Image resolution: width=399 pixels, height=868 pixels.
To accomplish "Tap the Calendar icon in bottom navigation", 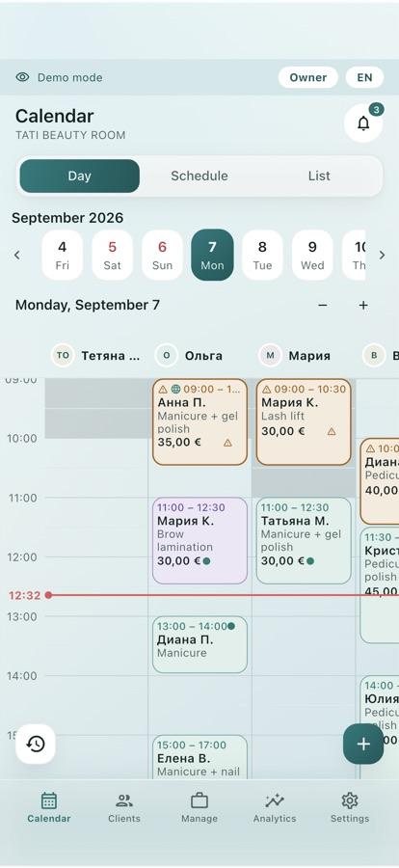I will pyautogui.click(x=49, y=800).
